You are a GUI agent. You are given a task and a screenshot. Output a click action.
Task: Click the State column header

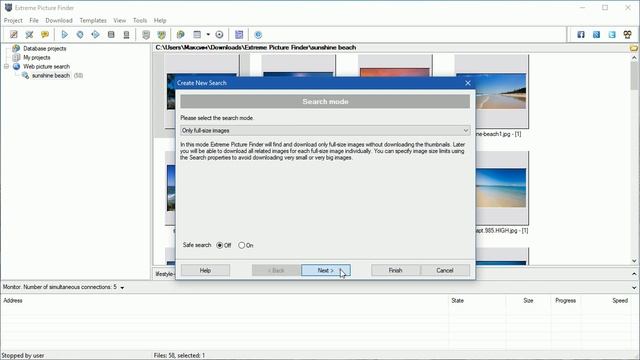point(458,300)
